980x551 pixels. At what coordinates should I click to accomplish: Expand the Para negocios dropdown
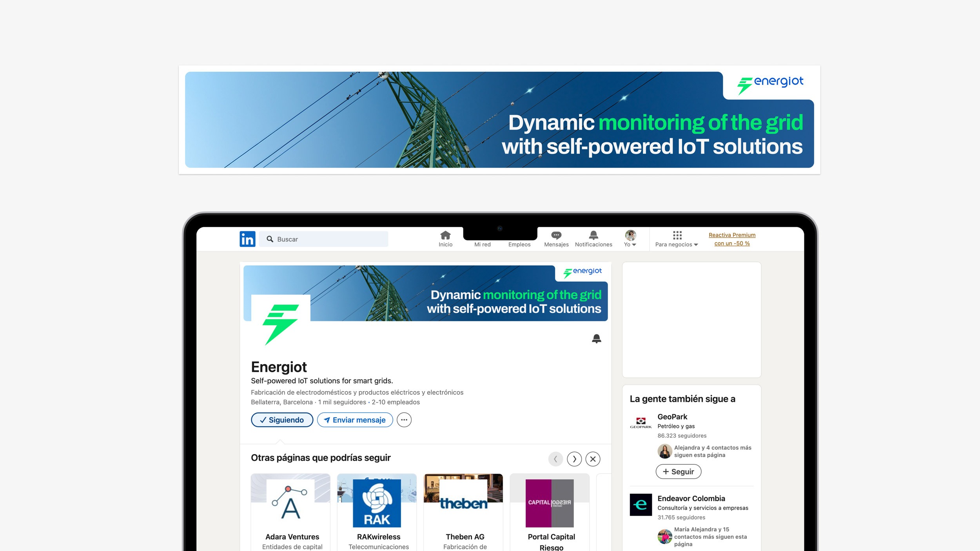(677, 245)
